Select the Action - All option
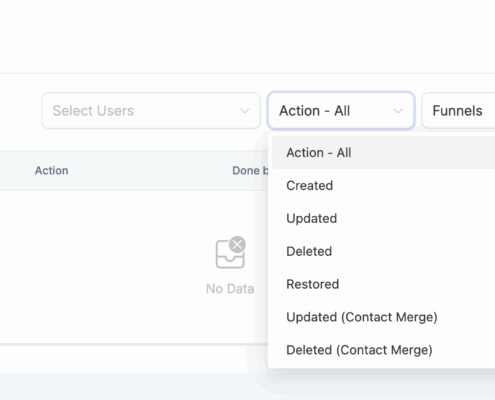 click(x=383, y=153)
